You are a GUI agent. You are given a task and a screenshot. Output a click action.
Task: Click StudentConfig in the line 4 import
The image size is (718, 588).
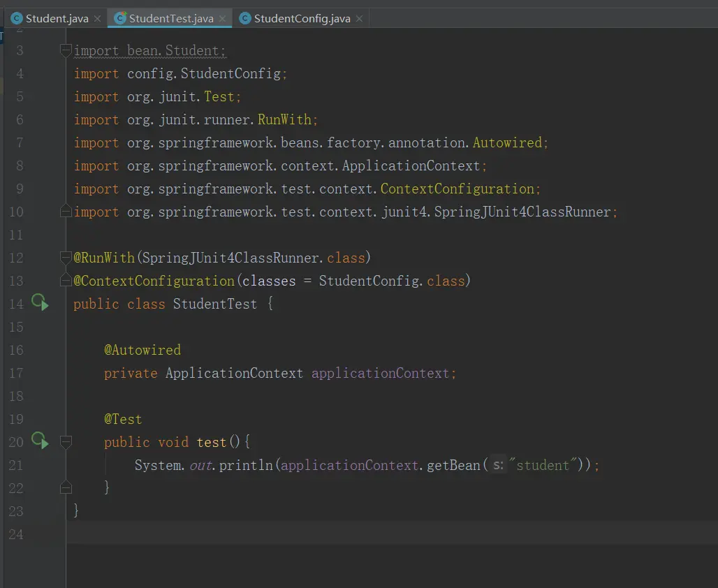(x=230, y=73)
